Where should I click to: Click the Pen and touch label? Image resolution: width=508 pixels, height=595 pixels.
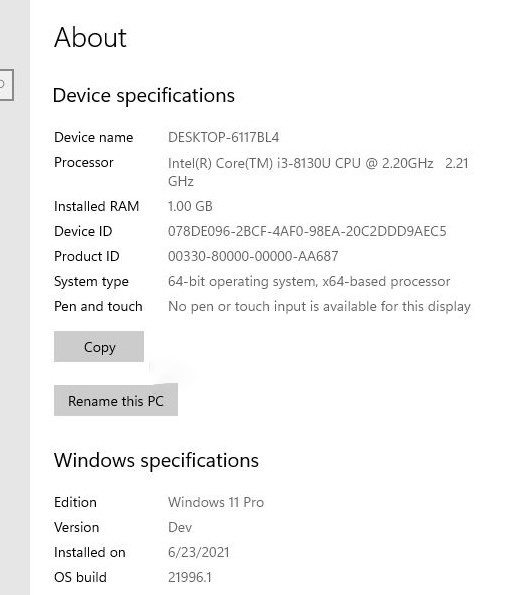pos(98,306)
